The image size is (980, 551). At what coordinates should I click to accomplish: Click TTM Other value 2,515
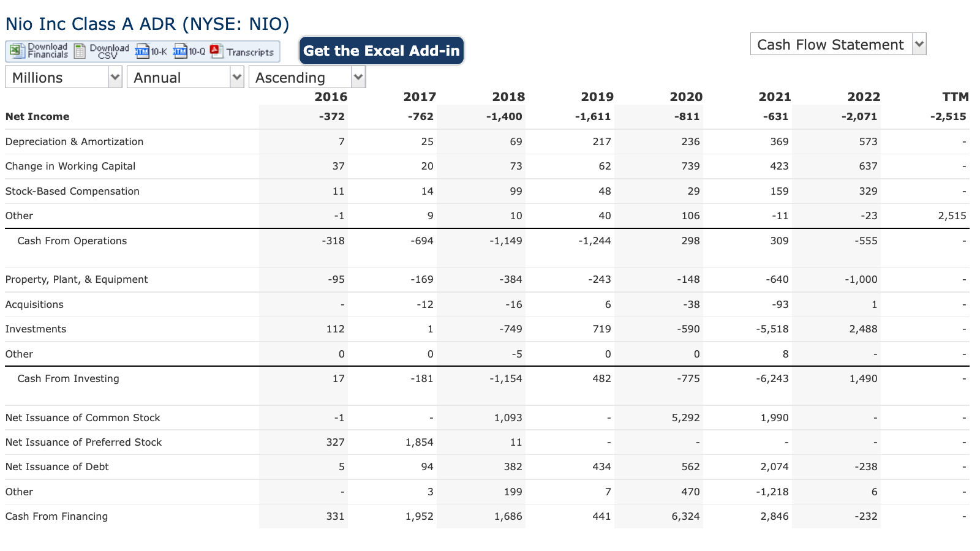pos(952,216)
